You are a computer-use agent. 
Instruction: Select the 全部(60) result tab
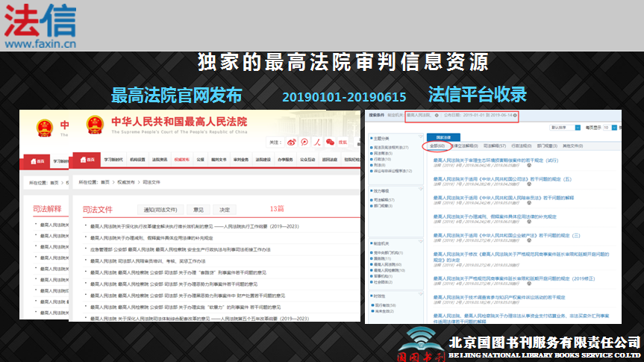[x=437, y=146]
